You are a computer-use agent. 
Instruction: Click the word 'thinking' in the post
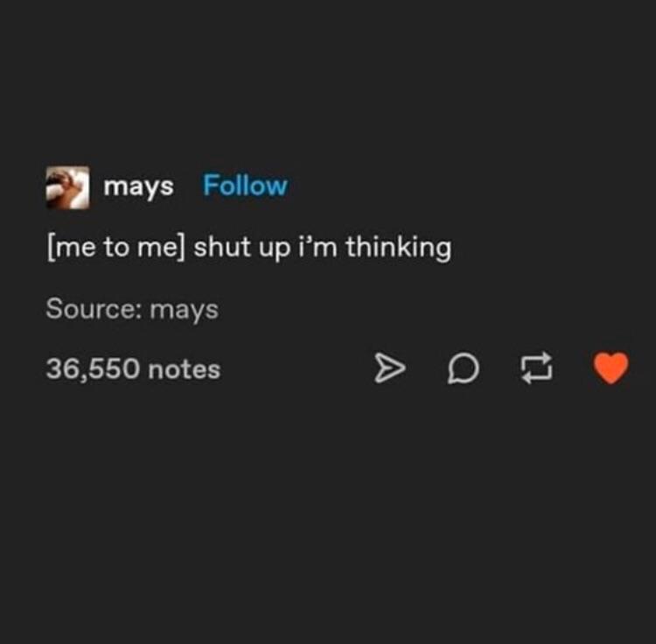tap(398, 248)
